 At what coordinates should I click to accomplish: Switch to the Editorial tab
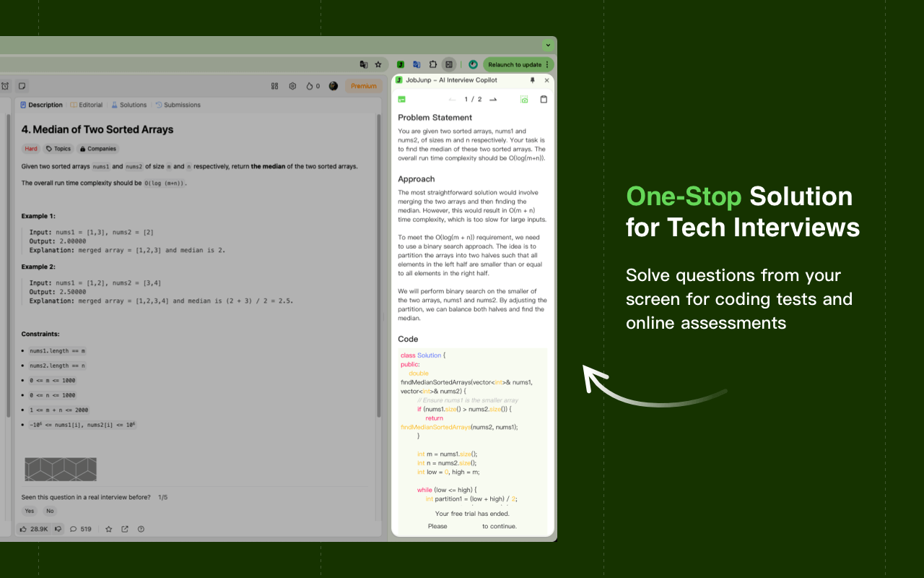87,105
